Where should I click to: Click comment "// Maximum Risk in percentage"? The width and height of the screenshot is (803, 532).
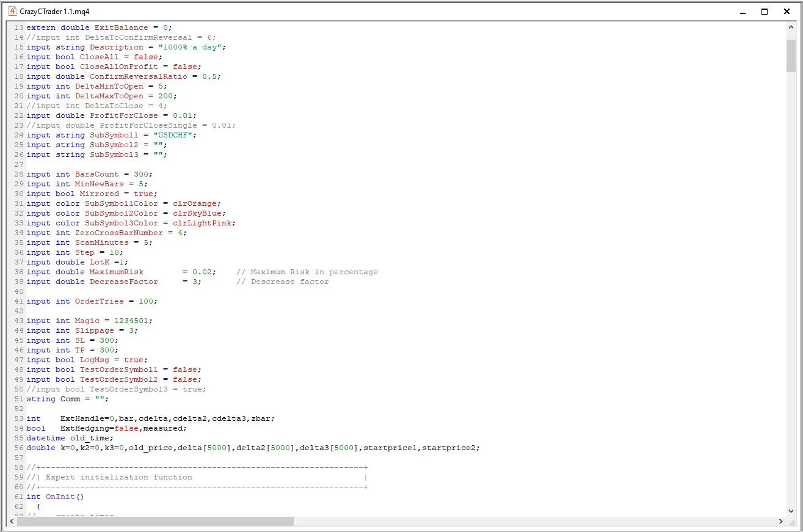pyautogui.click(x=307, y=272)
